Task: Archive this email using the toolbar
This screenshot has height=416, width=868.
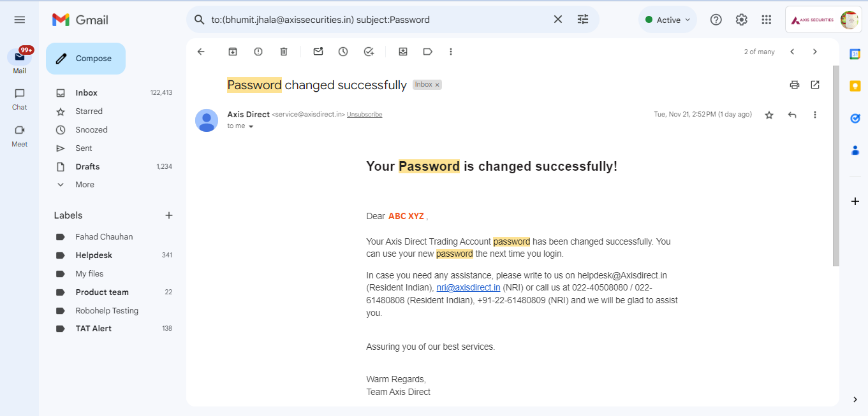Action: 233,52
